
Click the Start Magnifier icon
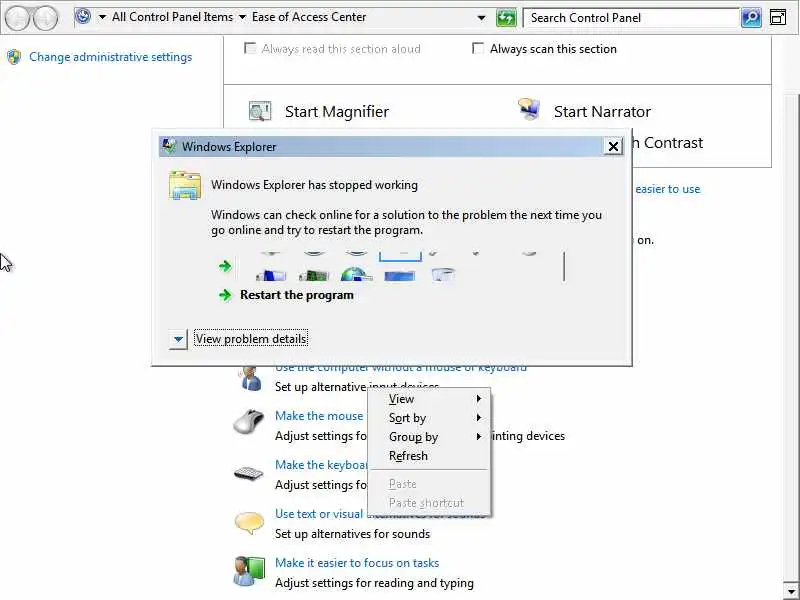[x=260, y=111]
